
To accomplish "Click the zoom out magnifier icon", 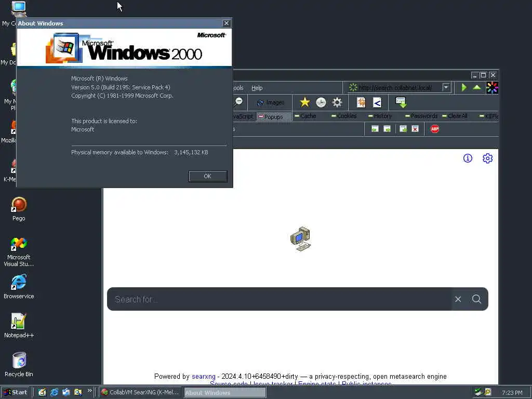I will [238, 102].
